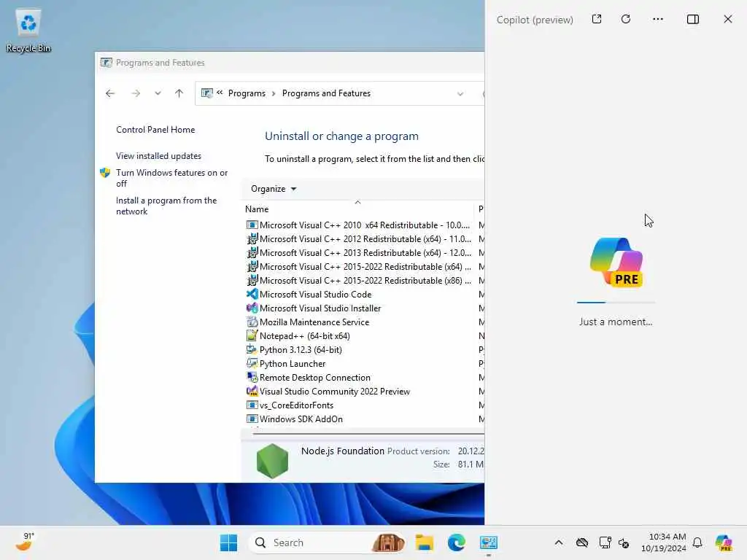The height and width of the screenshot is (560, 747).
Task: Show hidden system tray icons
Action: click(559, 542)
